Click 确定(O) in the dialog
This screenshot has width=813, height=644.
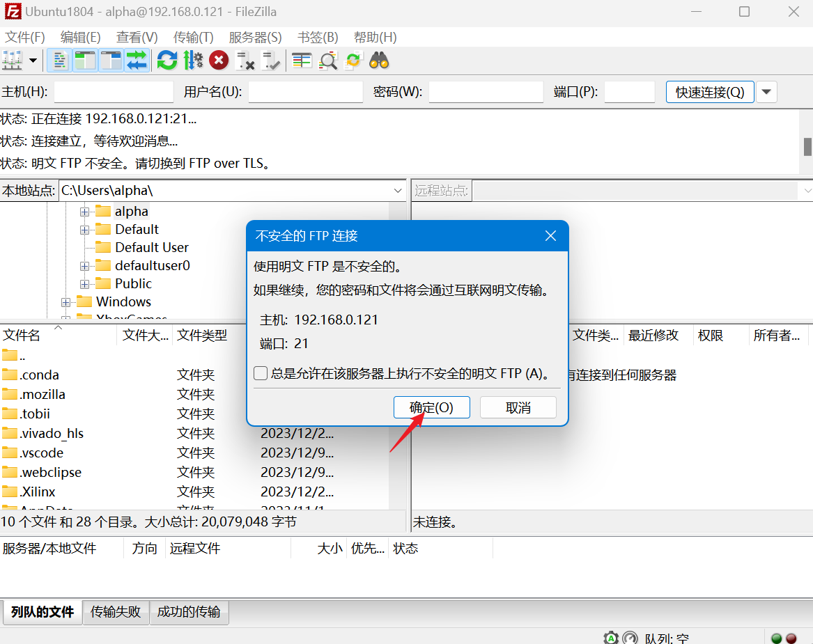pyautogui.click(x=431, y=407)
